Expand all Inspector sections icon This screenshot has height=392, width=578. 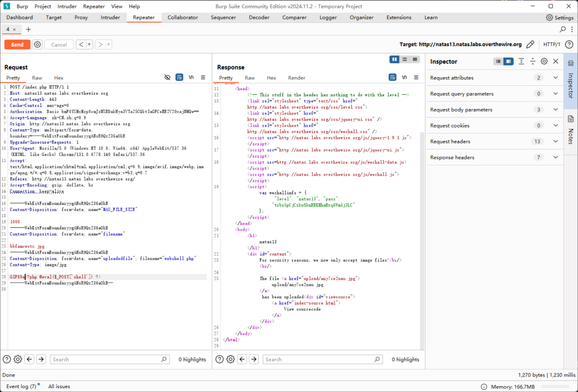click(521, 61)
